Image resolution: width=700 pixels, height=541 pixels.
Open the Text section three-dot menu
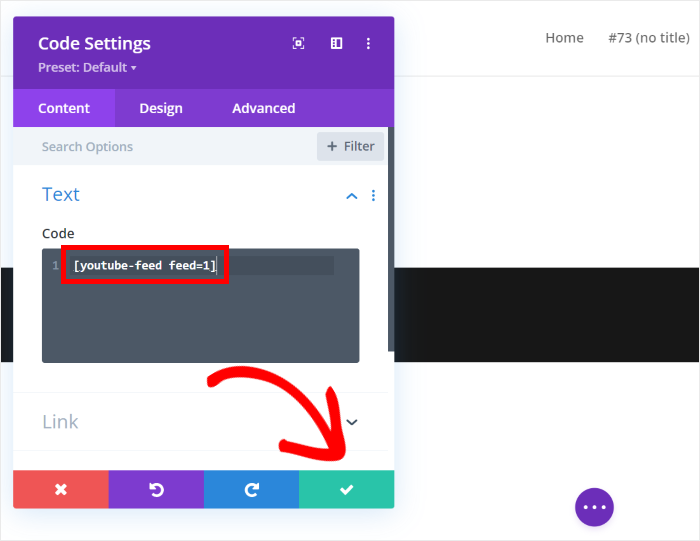tap(373, 196)
